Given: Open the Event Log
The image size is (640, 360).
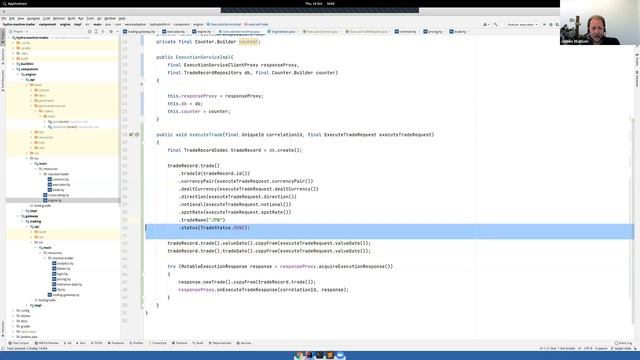Looking at the screenshot, I should coord(623,343).
